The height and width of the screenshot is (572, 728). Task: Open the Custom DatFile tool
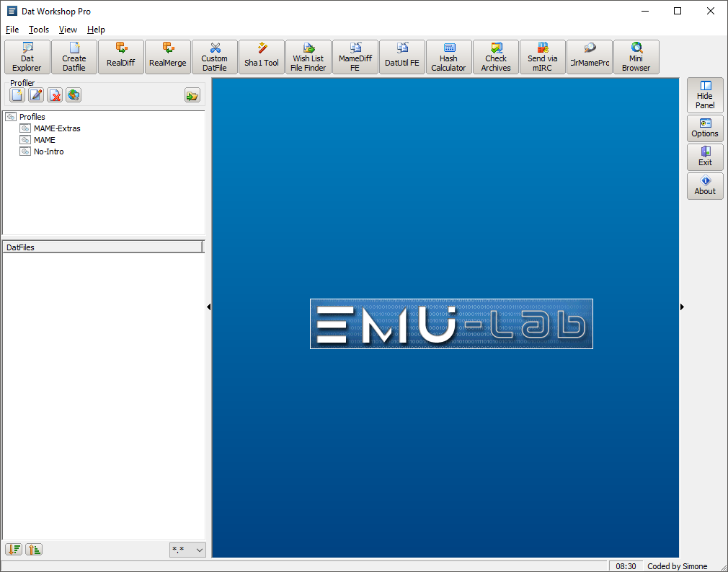(x=215, y=57)
